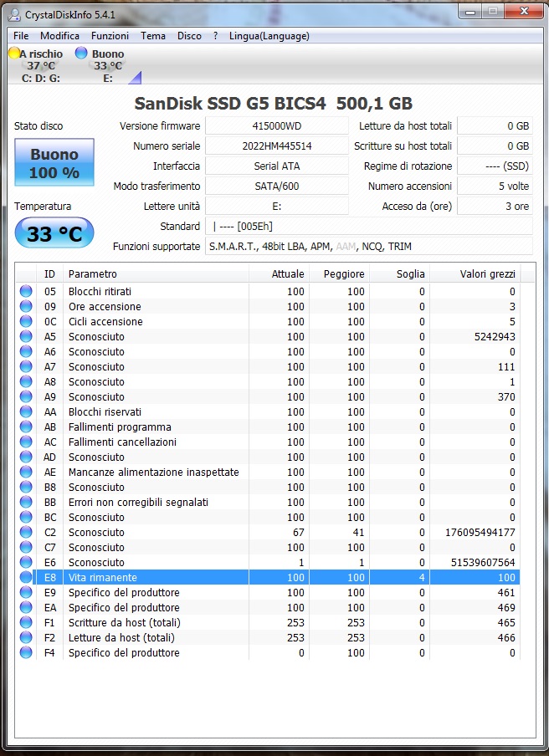549x756 pixels.
Task: Click status orb for AC Fallimenti cancellazioni
Action: (x=26, y=442)
